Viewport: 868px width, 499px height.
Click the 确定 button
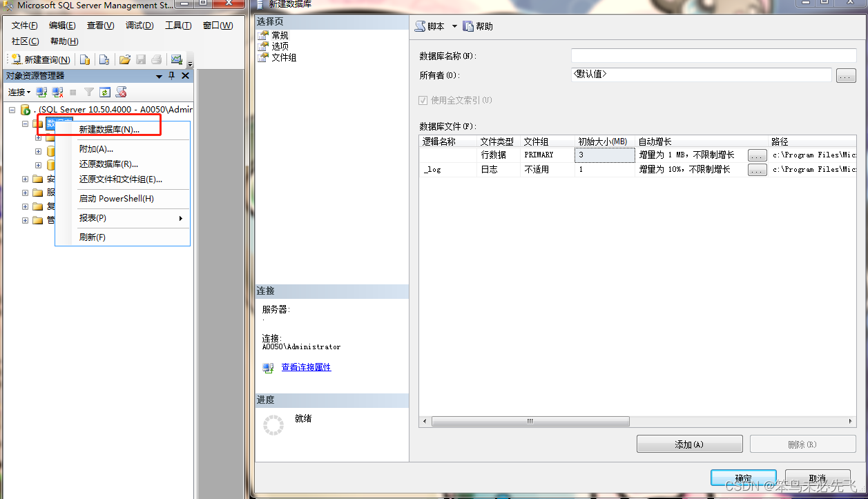coord(743,478)
